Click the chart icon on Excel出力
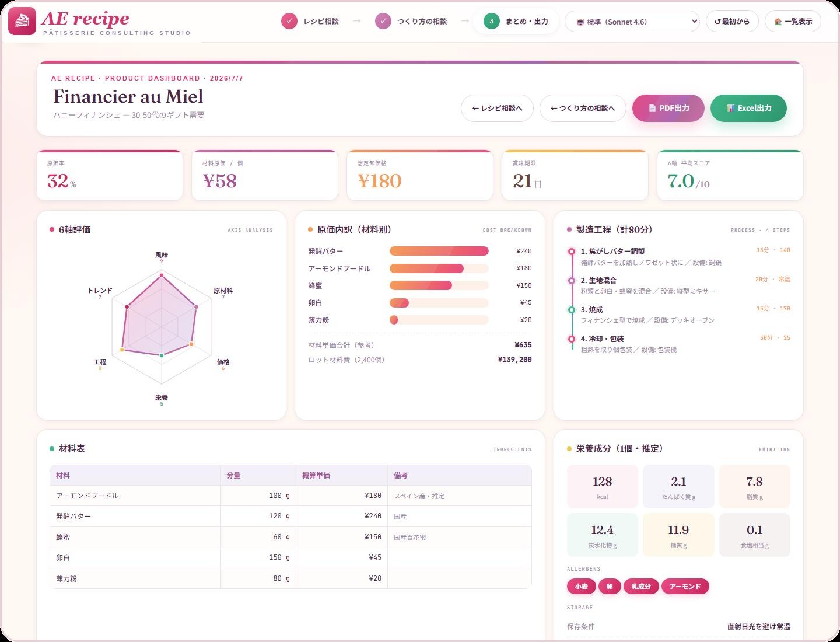The image size is (840, 642). pyautogui.click(x=730, y=109)
